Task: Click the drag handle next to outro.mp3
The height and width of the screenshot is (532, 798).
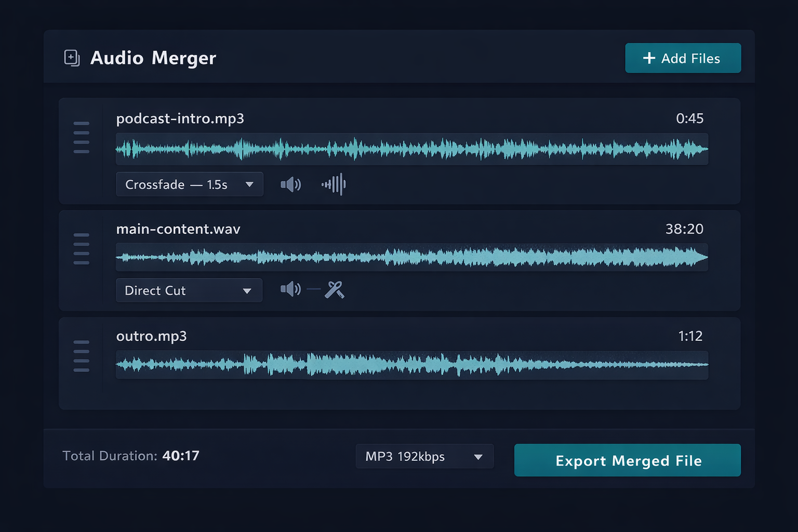Action: [x=81, y=354]
